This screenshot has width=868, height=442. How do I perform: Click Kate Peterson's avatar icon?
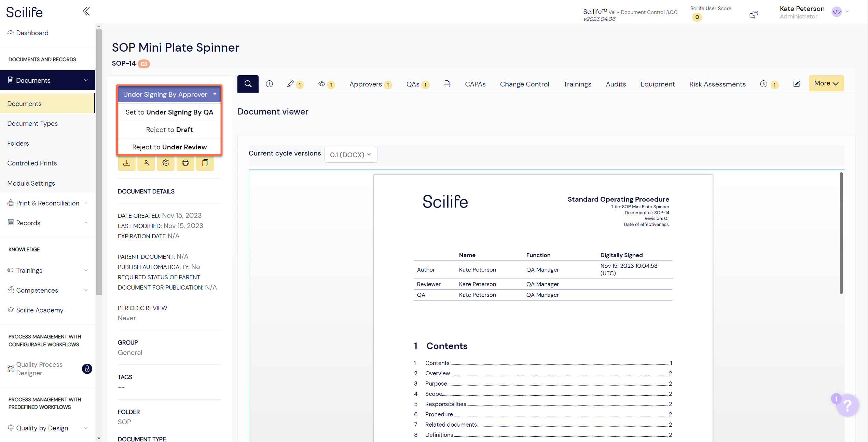point(837,12)
